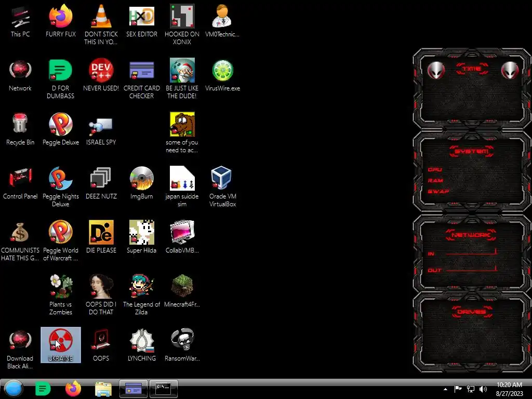The image size is (532, 399).
Task: Click the RAM label in SYSTEM gadget
Action: click(x=435, y=180)
